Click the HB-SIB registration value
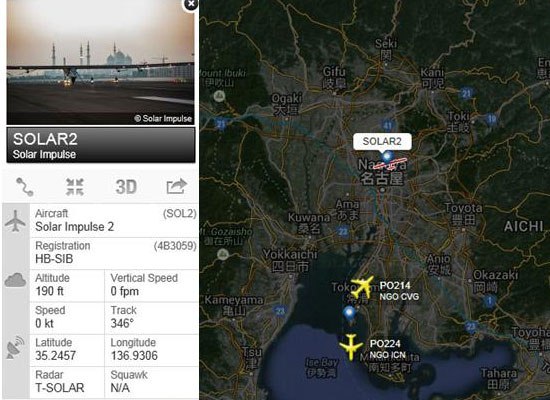Viewport: 550px width, 400px height. pos(54,259)
